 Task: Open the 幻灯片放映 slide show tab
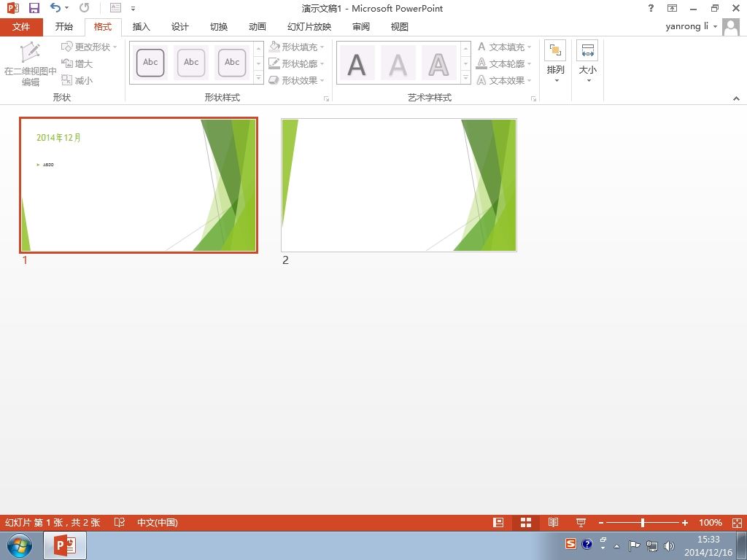pyautogui.click(x=309, y=27)
